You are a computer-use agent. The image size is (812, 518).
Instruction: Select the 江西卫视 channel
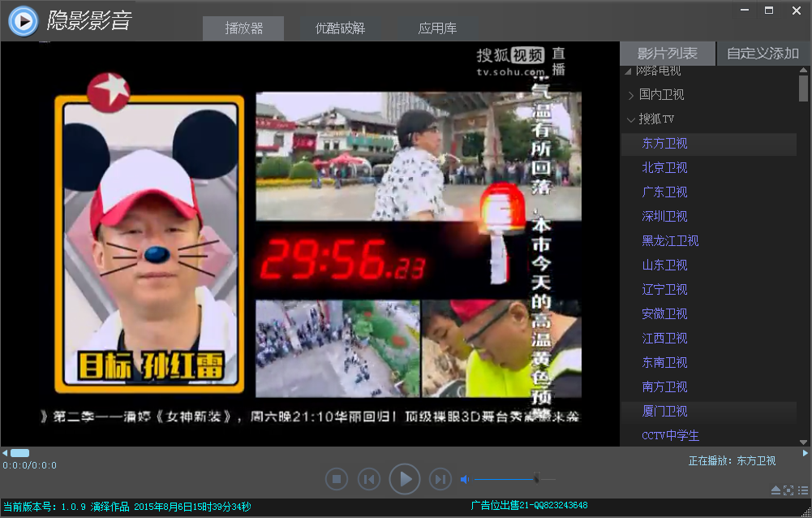(x=664, y=339)
